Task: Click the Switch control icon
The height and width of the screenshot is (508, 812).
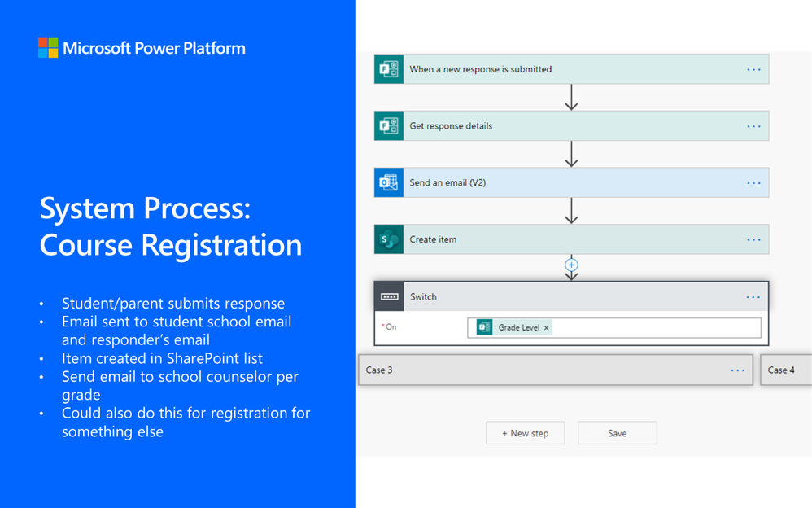Action: tap(389, 297)
